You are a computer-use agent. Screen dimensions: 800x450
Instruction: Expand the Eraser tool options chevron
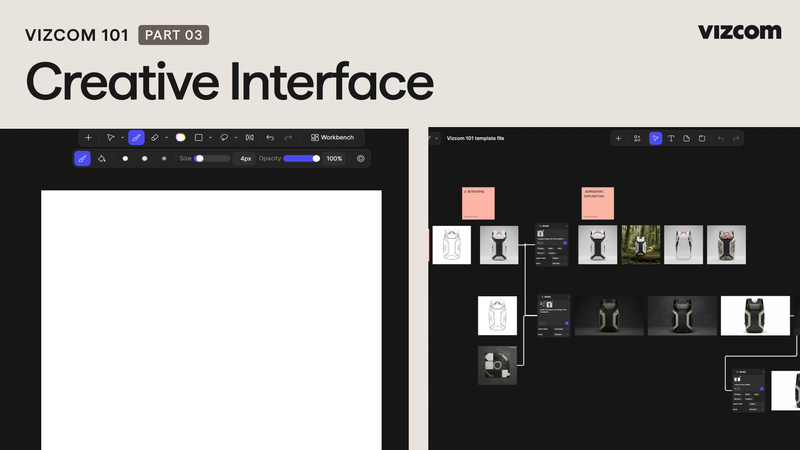pos(166,138)
